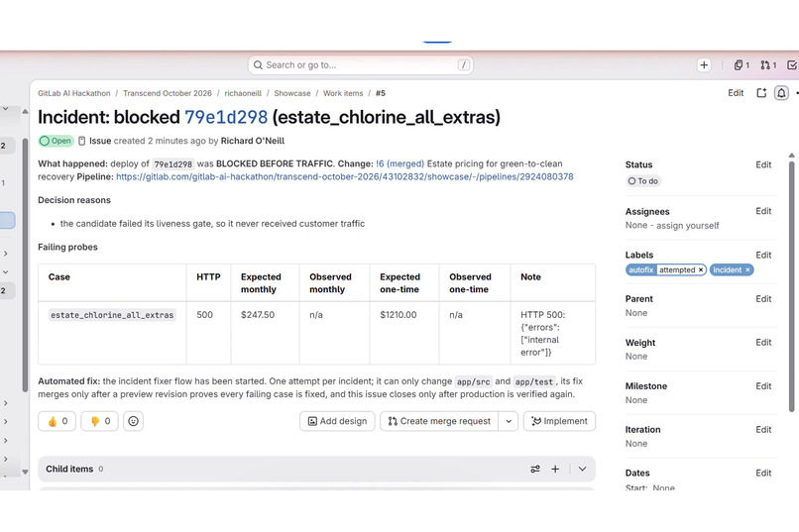This screenshot has width=799, height=532.
Task: Open Richard O'Neill author profile
Action: pos(252,141)
